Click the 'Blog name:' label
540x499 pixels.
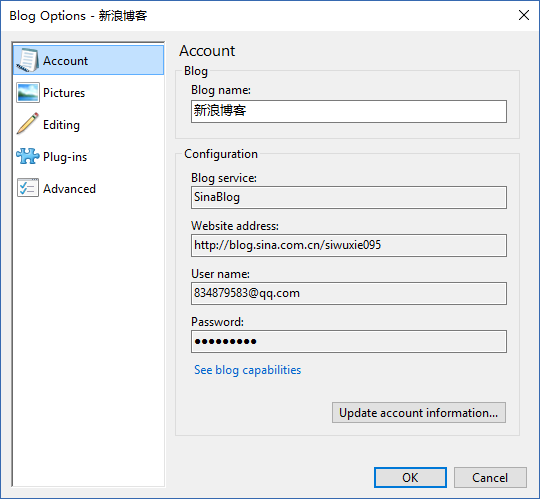tap(221, 90)
